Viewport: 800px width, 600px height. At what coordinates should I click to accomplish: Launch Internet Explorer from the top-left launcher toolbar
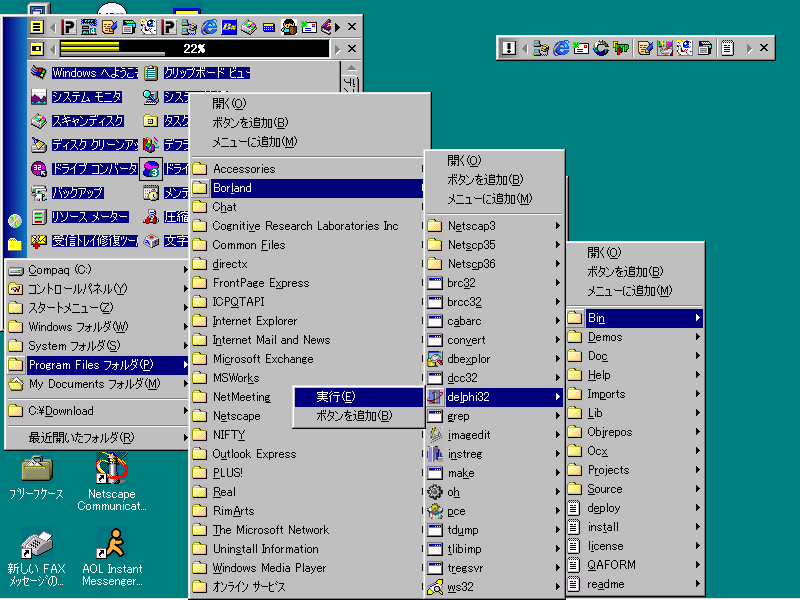tap(209, 27)
